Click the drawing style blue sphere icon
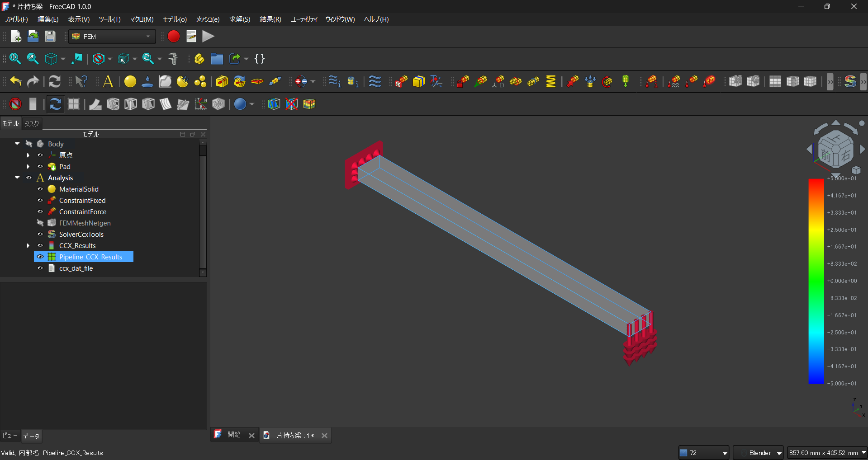The width and height of the screenshot is (868, 460). 240,104
